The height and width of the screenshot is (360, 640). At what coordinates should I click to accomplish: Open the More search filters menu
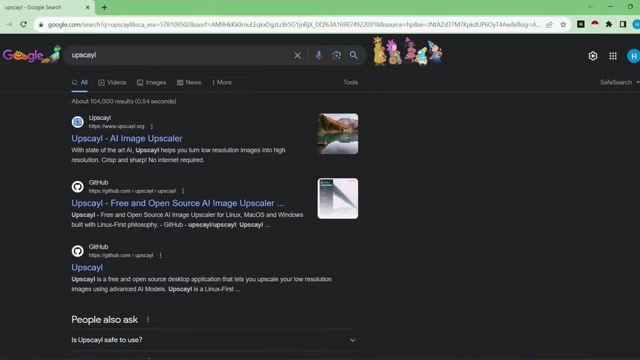[x=222, y=82]
